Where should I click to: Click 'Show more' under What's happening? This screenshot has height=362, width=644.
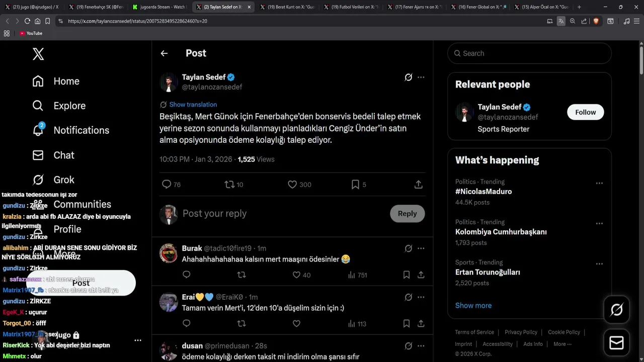473,306
